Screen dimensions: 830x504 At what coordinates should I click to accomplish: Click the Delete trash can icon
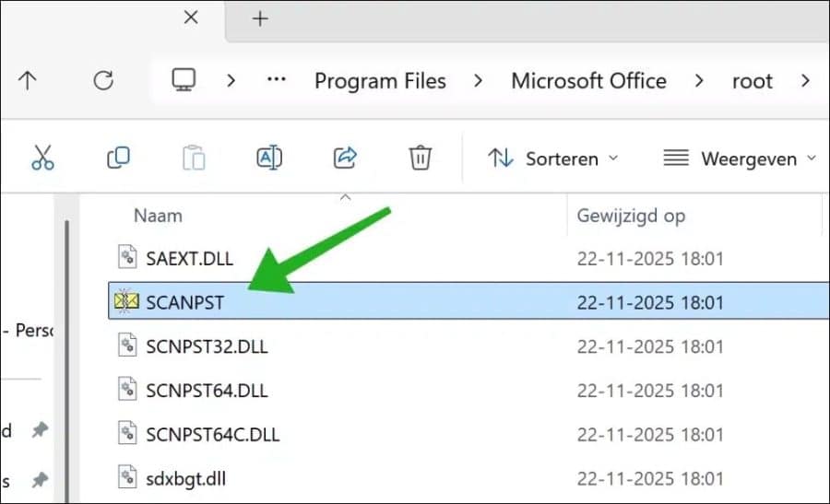click(x=420, y=158)
